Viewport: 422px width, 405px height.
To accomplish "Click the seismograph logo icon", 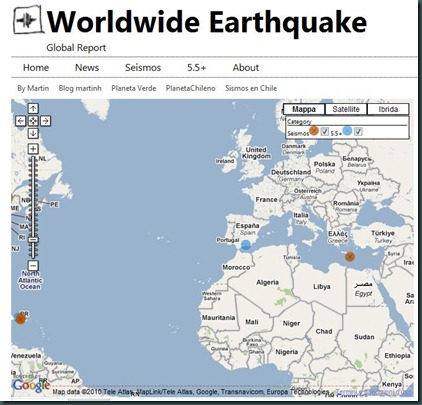I will tap(28, 20).
